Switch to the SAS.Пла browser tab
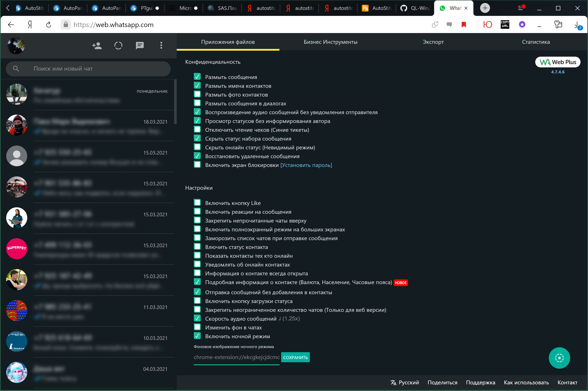This screenshot has height=391, width=588. 222,8
